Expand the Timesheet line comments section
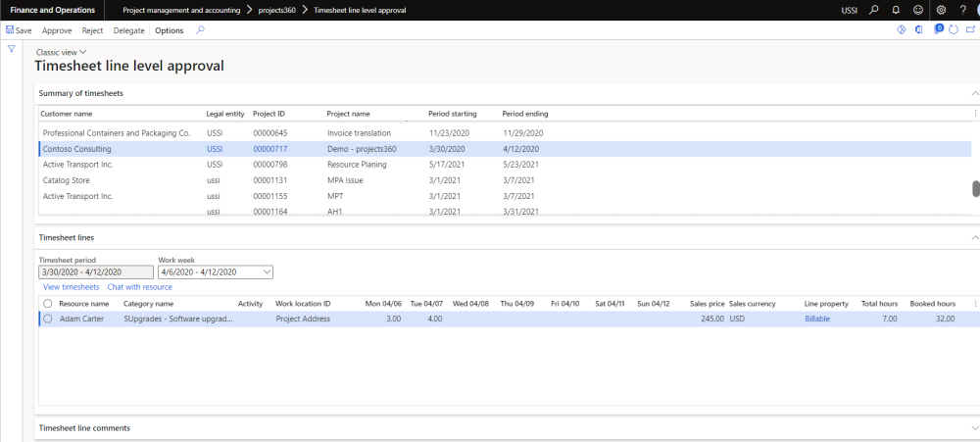This screenshot has width=980, height=442. pos(974,428)
